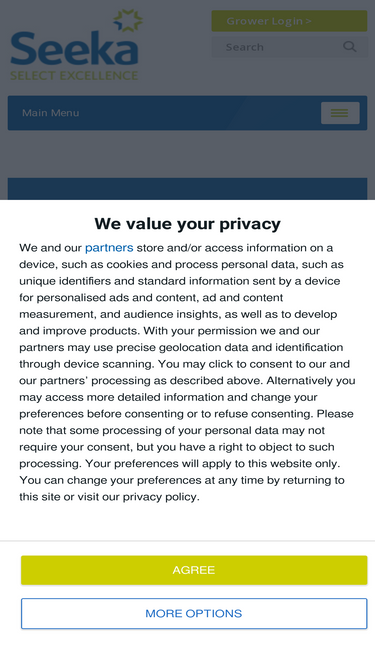Click the blank area beneath MORE OPTIONS
This screenshot has width=375, height=667.
pos(188,648)
